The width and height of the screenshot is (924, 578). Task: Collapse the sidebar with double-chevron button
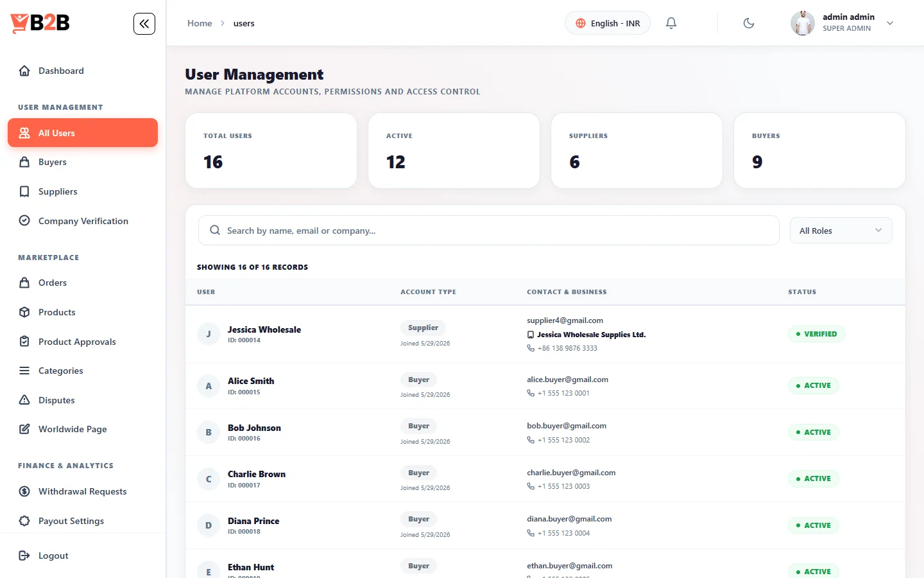pos(144,24)
